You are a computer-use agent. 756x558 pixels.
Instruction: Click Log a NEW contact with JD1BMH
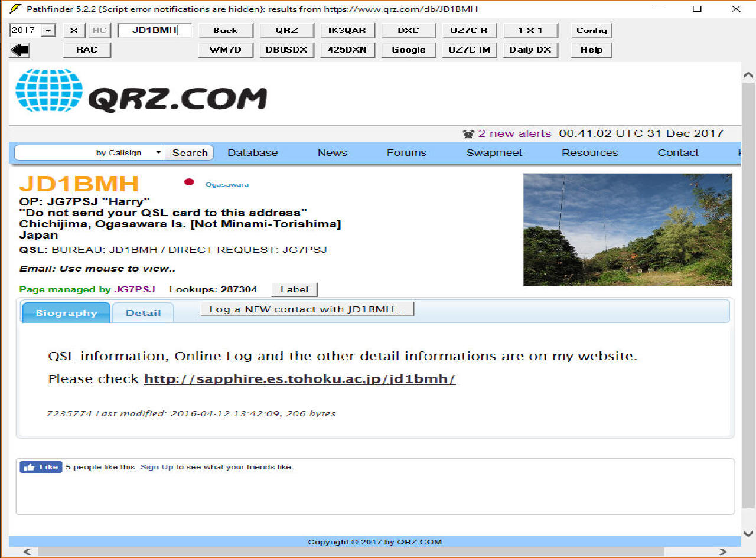(x=307, y=309)
